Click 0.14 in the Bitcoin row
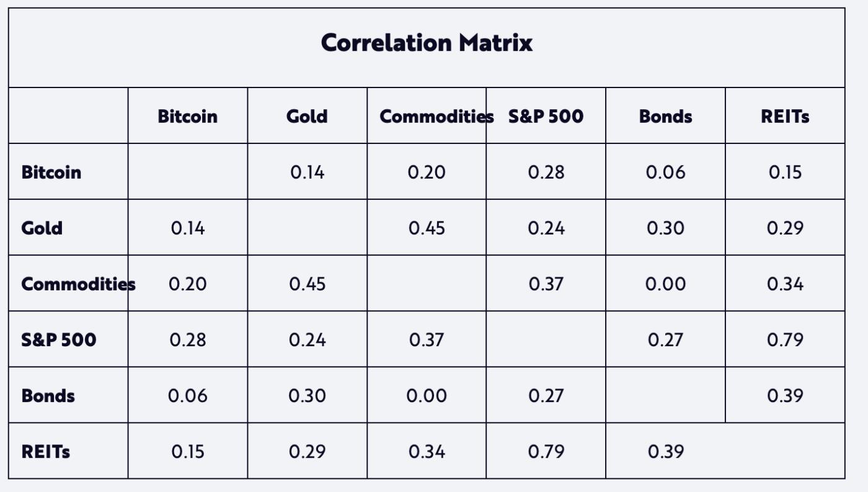Viewport: 868px width, 492px height. coord(307,172)
